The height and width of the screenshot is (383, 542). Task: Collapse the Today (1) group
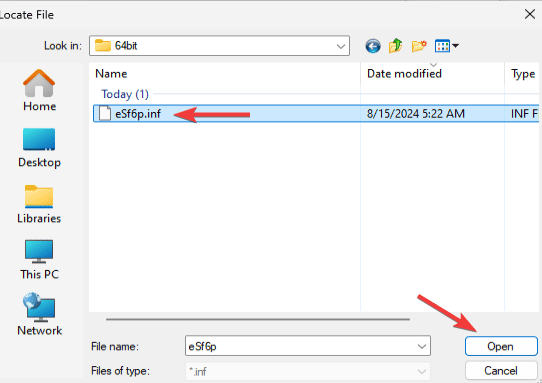pyautogui.click(x=125, y=94)
